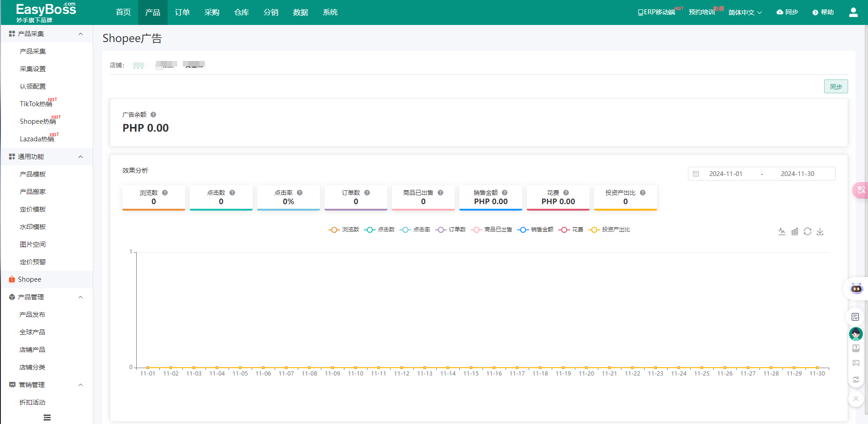The height and width of the screenshot is (424, 868).
Task: Open the 简体中文 language dropdown
Action: coord(745,12)
